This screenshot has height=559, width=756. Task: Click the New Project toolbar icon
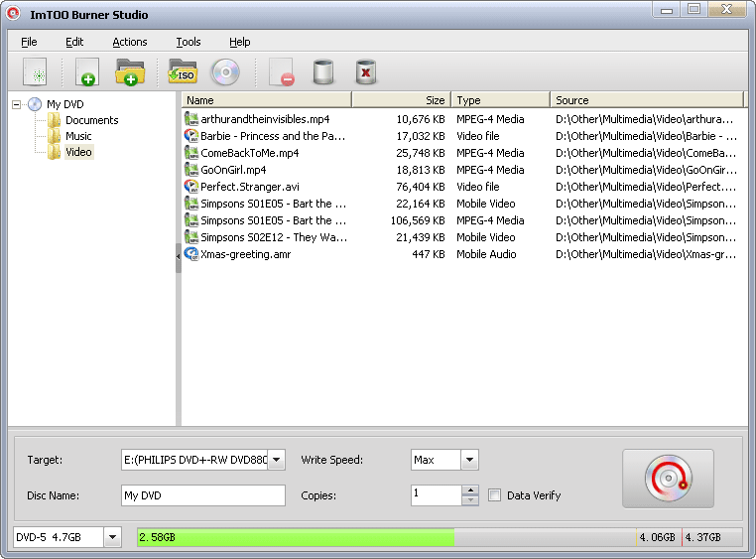(x=35, y=72)
